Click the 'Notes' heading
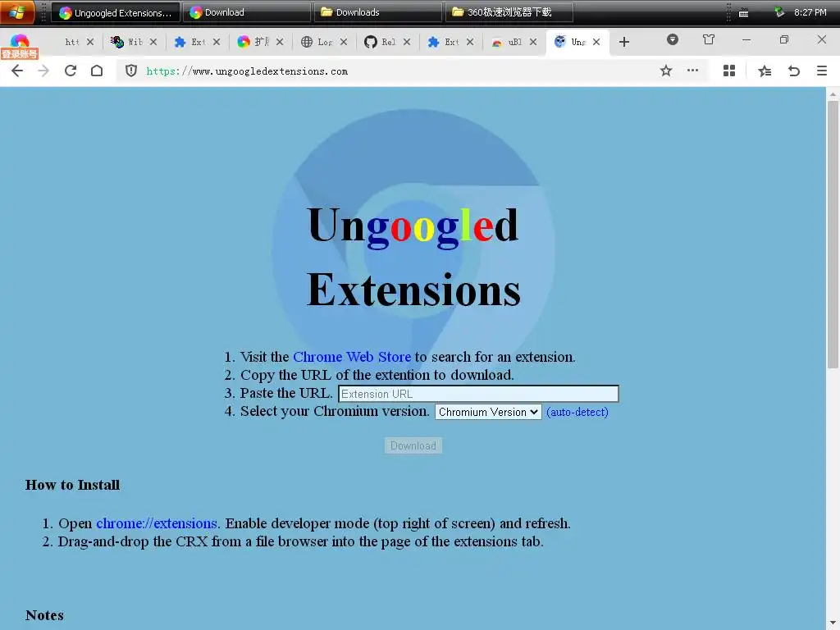This screenshot has height=630, width=840. pyautogui.click(x=44, y=615)
